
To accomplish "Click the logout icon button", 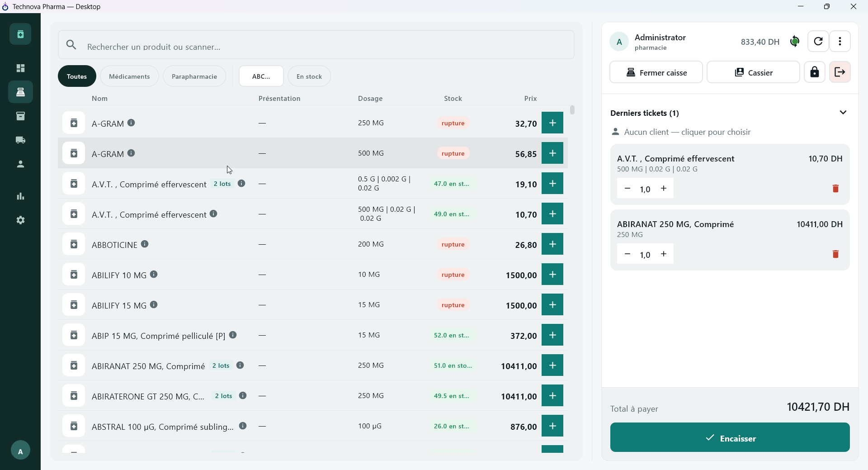I will coord(840,72).
